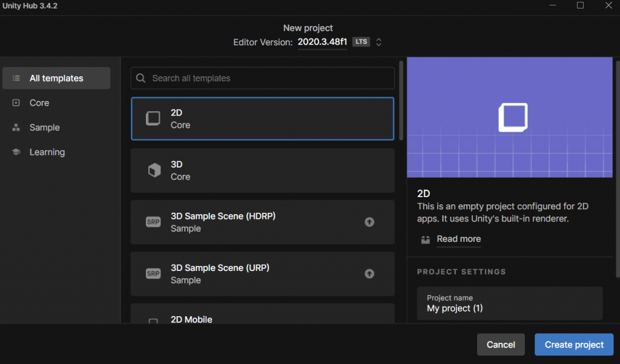Switch to the Core templates category
The width and height of the screenshot is (620, 364).
pyautogui.click(x=39, y=103)
